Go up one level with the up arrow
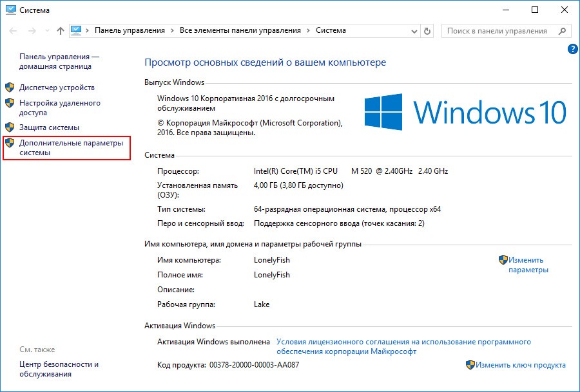The image size is (580, 392). [x=61, y=31]
